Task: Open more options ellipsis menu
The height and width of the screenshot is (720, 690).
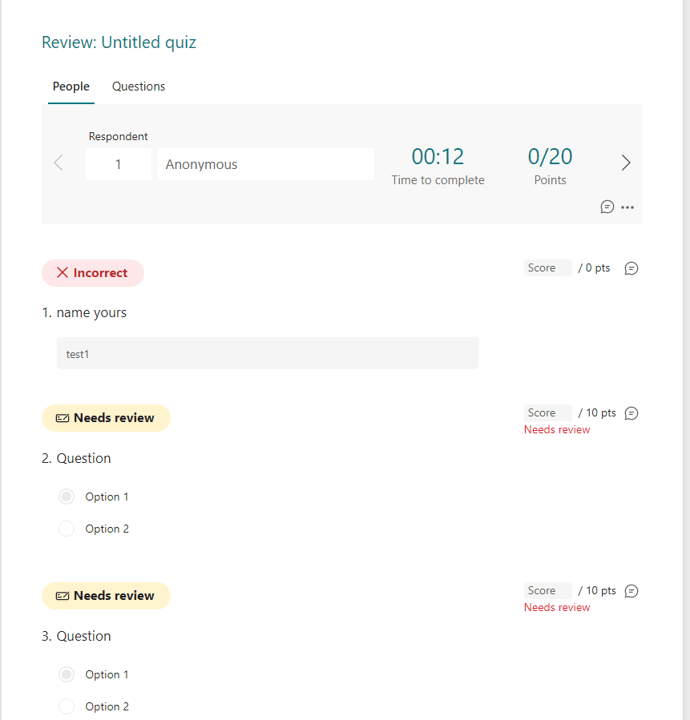Action: point(628,208)
